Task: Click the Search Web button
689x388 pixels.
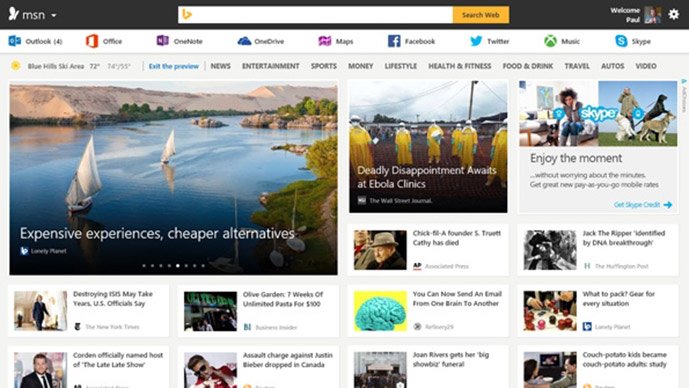Action: (481, 15)
